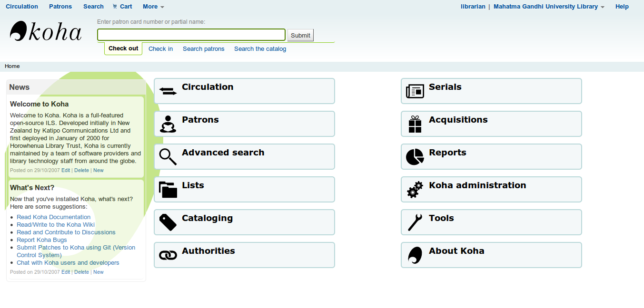Open Submit Patches to Koha using Git
The width and height of the screenshot is (644, 308).
(76, 251)
